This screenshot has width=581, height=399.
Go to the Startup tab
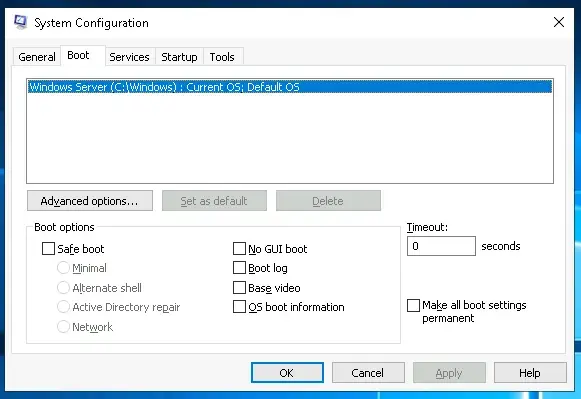(179, 57)
